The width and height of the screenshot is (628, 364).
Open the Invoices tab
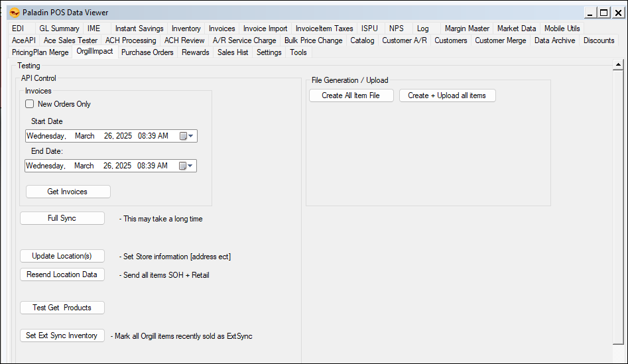[222, 29]
